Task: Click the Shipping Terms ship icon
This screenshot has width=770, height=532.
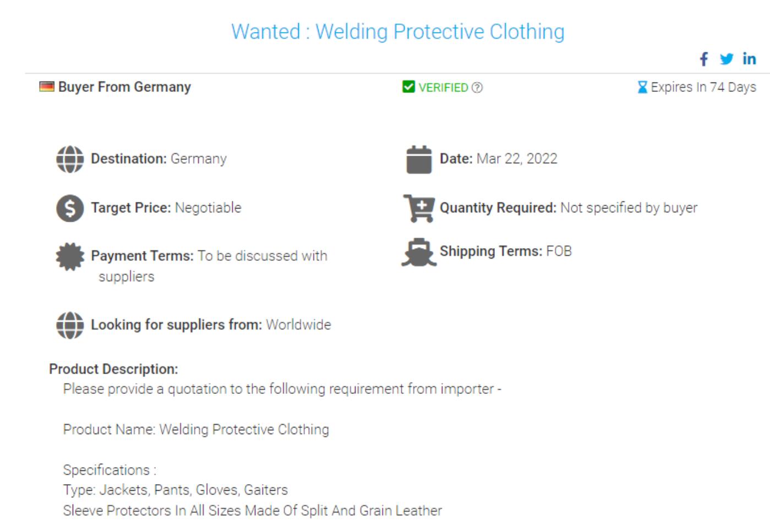Action: pos(419,253)
